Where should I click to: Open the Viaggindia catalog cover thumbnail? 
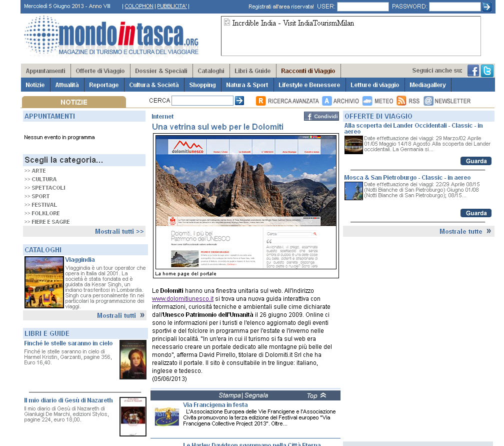44,282
